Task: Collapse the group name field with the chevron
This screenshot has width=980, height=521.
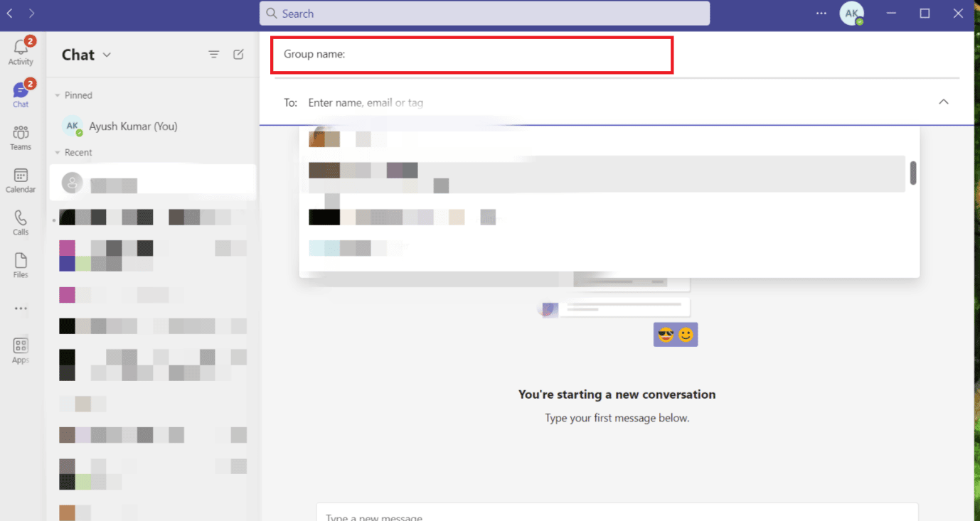Action: click(x=944, y=102)
